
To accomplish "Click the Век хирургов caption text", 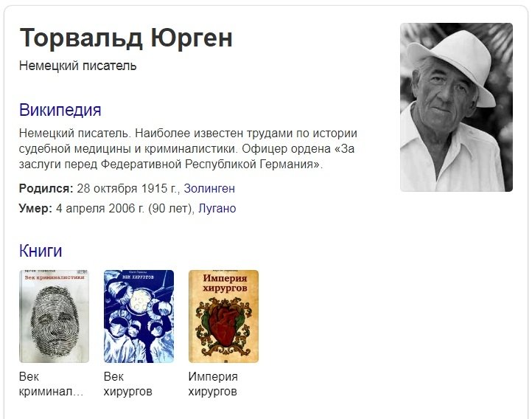I will [128, 384].
